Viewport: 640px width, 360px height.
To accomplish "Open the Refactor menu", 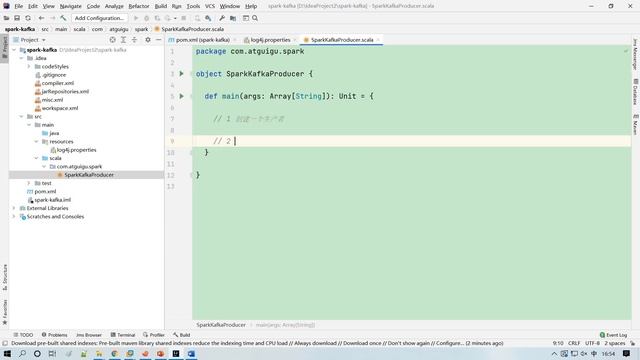I will click(x=139, y=6).
